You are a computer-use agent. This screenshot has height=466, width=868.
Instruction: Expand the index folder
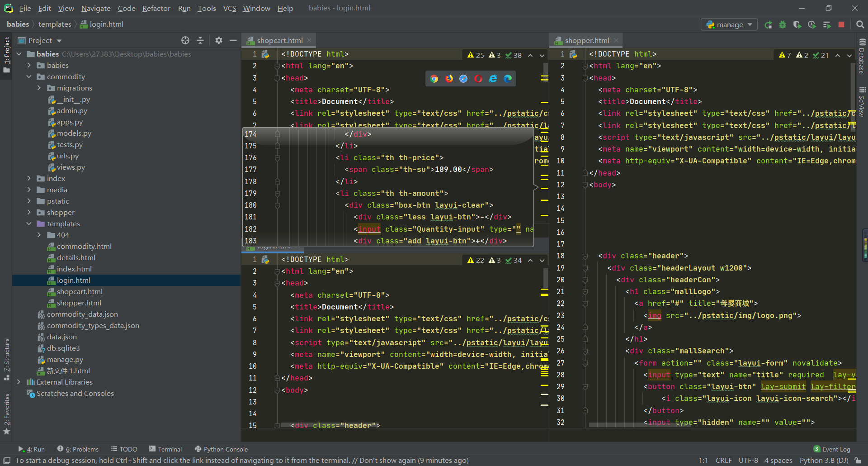(x=29, y=178)
